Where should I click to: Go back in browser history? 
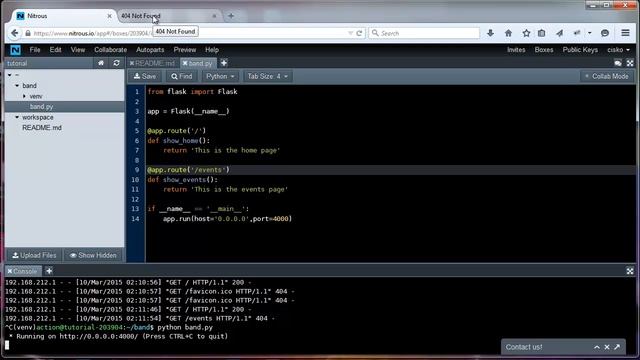click(x=15, y=33)
